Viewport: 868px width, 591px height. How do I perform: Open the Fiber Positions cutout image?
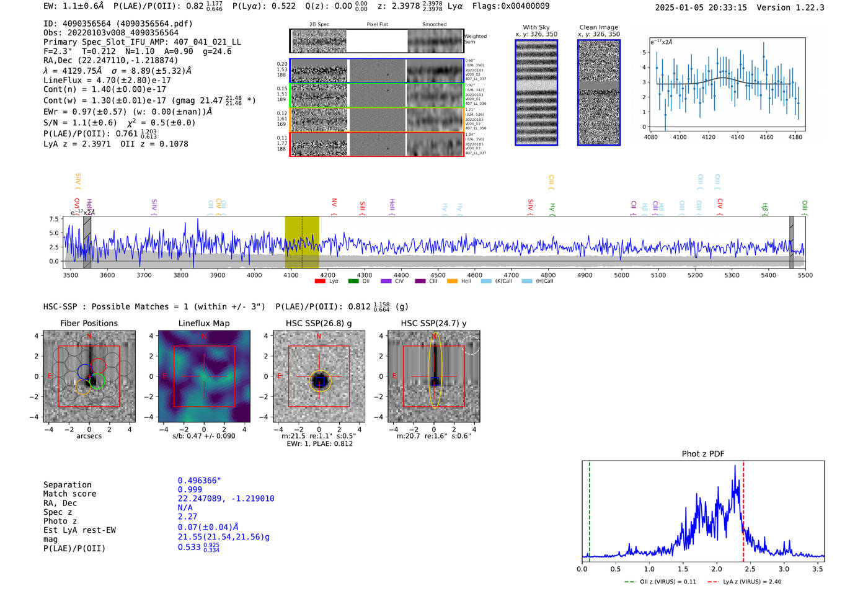(x=89, y=376)
